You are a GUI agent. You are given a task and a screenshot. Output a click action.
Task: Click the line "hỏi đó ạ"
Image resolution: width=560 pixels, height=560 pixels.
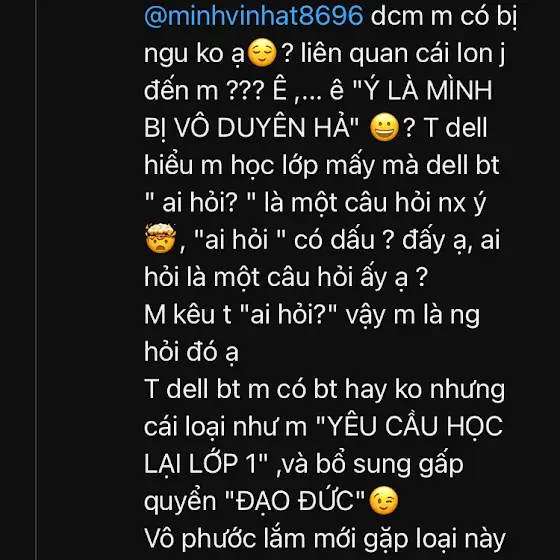191,351
